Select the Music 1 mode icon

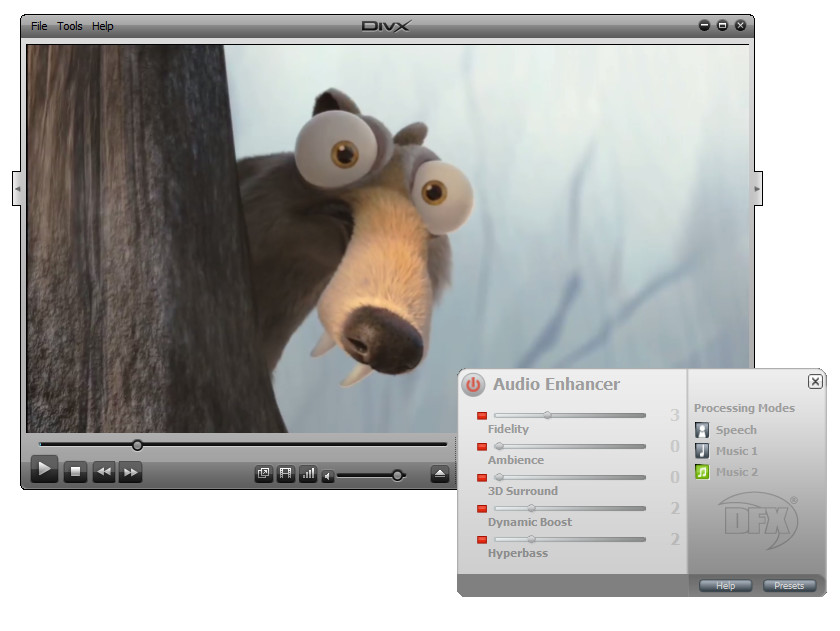click(x=702, y=451)
